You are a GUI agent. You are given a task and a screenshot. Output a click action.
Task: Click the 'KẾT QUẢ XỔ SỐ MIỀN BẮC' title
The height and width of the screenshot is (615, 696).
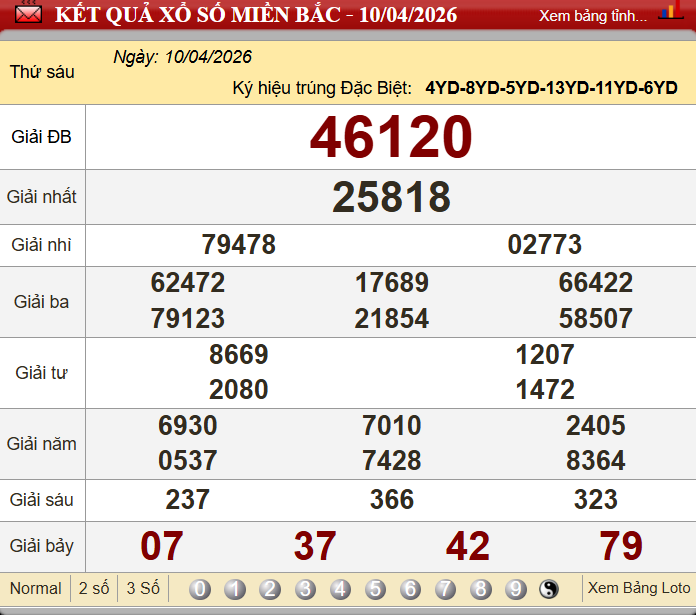point(198,14)
